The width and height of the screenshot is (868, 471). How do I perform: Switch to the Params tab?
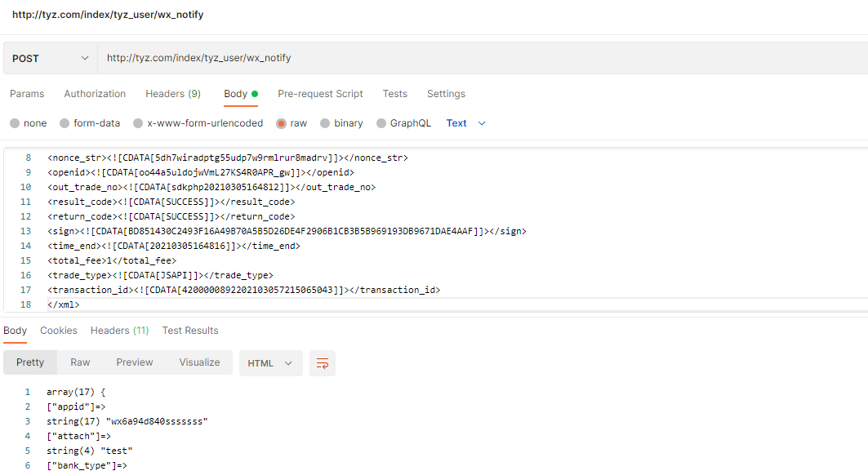[27, 94]
